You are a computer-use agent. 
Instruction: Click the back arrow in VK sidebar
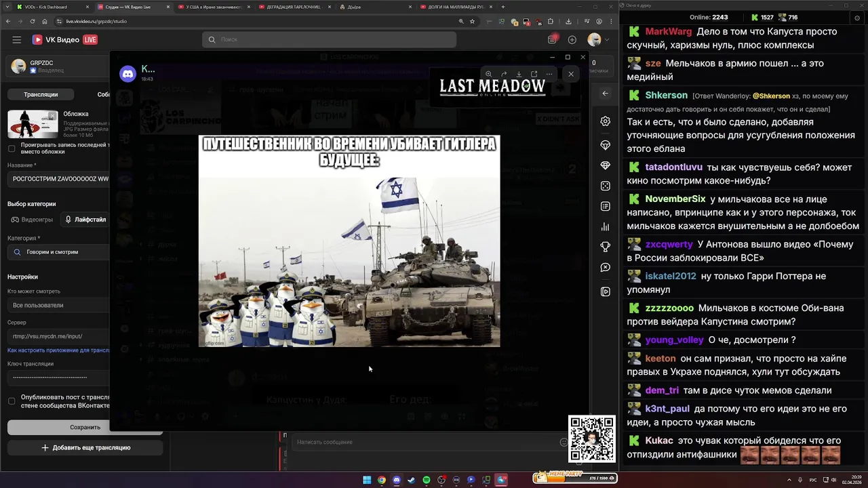point(606,94)
